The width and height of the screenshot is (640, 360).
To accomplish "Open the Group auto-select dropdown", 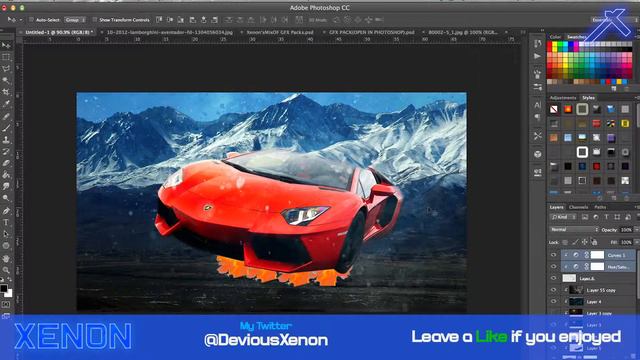I will pos(75,20).
